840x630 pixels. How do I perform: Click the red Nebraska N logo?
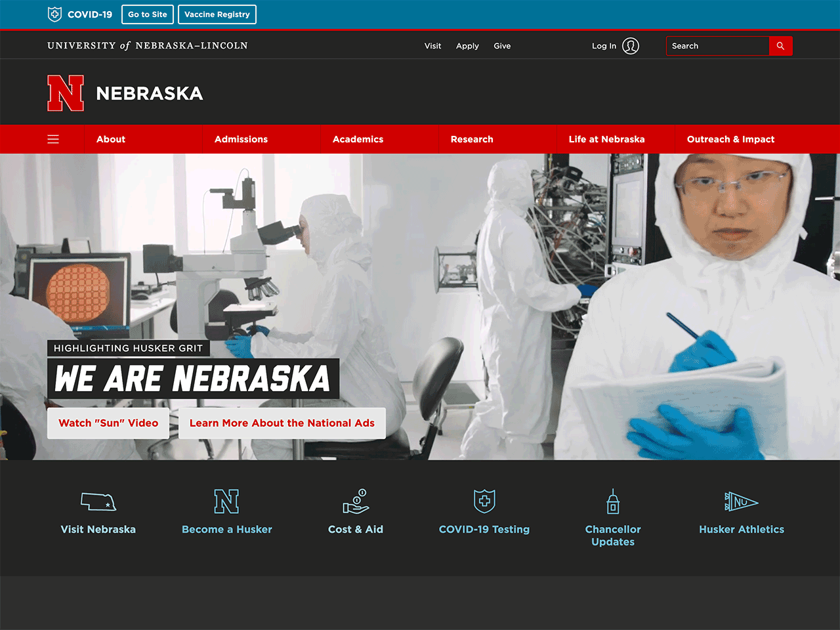tap(66, 93)
